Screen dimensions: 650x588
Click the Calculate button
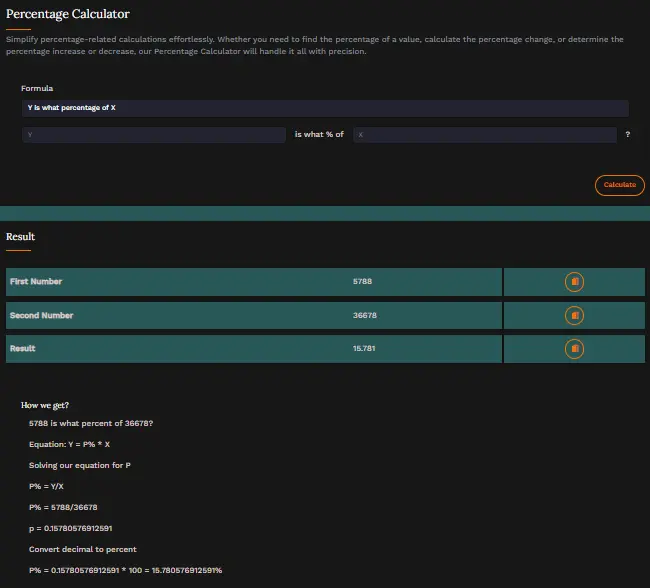coord(620,185)
